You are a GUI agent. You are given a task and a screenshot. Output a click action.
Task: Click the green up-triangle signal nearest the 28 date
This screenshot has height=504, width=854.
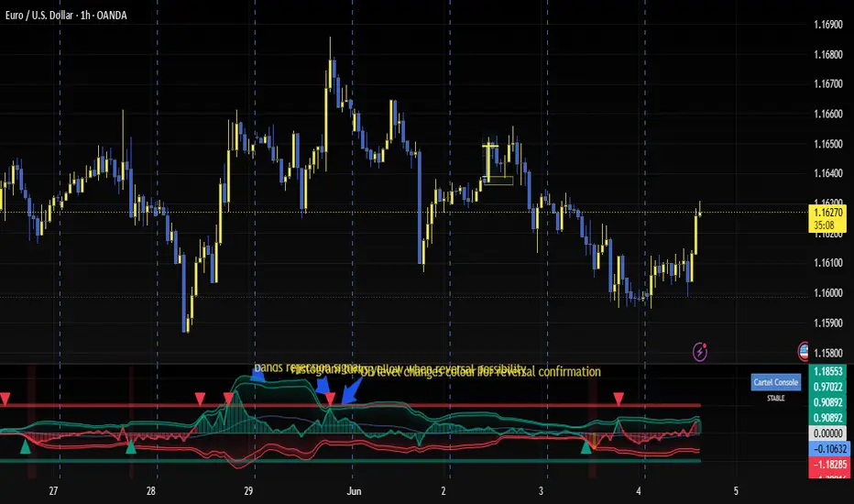(131, 447)
